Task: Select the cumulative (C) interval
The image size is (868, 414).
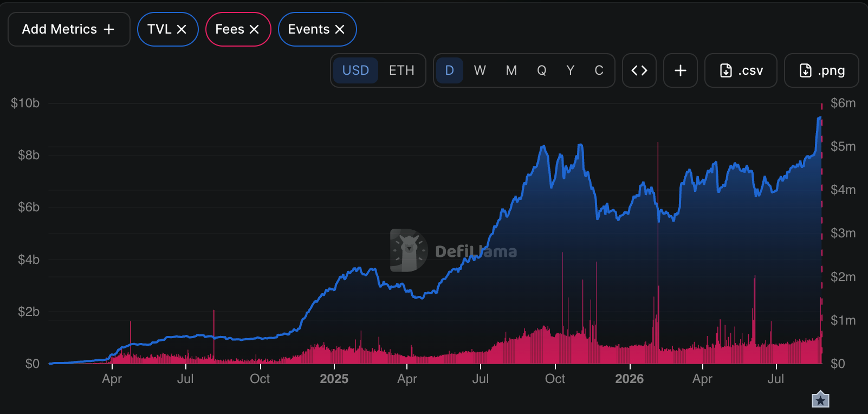Action: 599,70
